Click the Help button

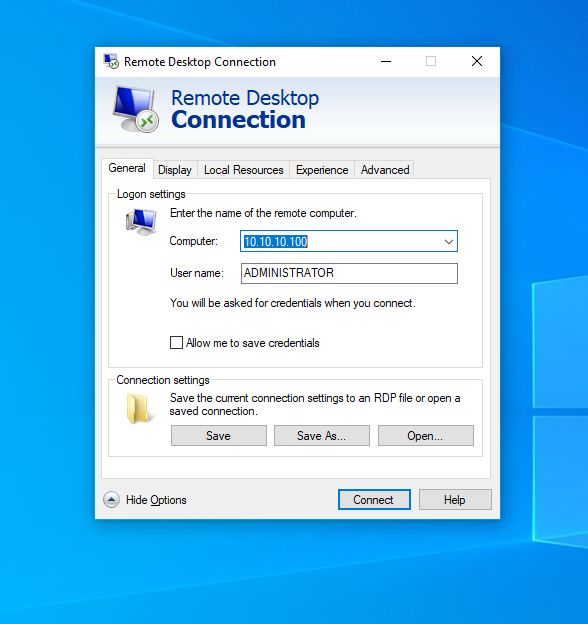(455, 499)
